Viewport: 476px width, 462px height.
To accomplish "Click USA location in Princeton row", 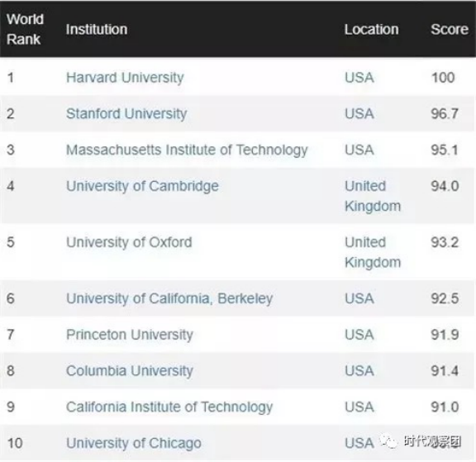I will point(359,335).
